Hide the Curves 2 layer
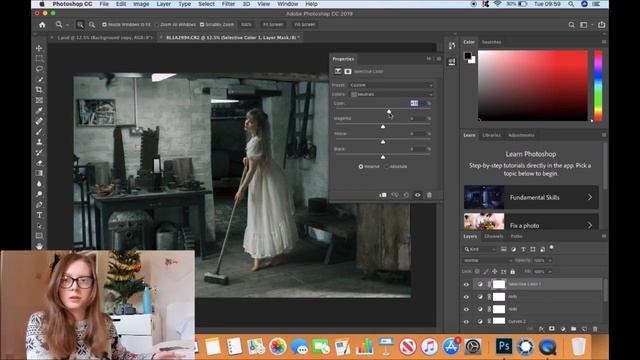This screenshot has height=360, width=640. [x=467, y=322]
